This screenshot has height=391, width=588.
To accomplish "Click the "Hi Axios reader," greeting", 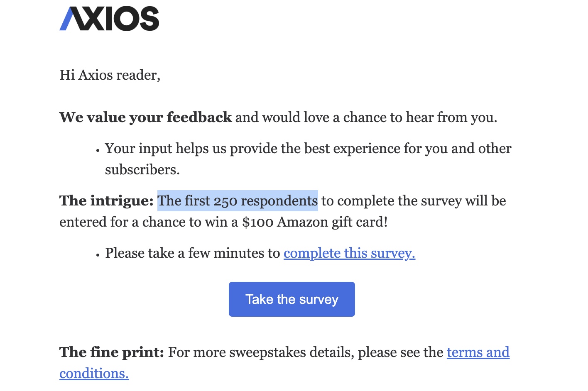I will (x=110, y=75).
